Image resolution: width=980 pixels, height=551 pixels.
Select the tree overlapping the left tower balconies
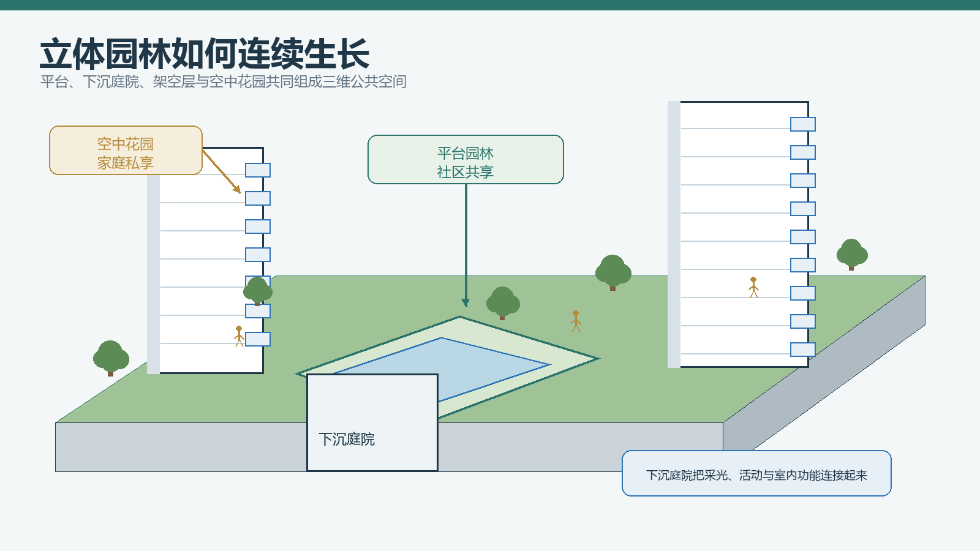tap(258, 291)
